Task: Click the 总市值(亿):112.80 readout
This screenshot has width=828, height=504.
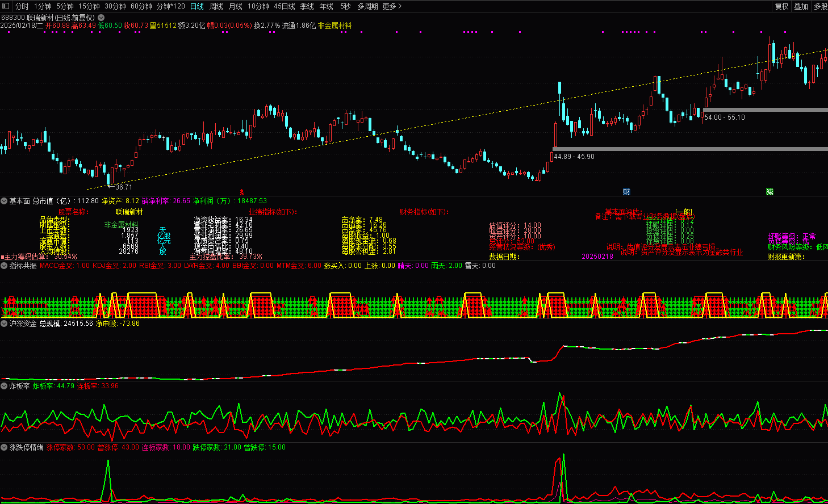Action: tap(66, 201)
